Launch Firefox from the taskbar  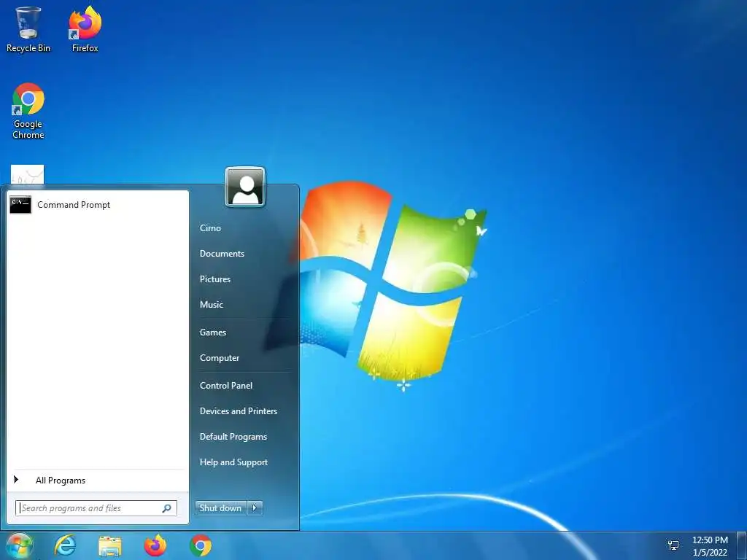155,545
